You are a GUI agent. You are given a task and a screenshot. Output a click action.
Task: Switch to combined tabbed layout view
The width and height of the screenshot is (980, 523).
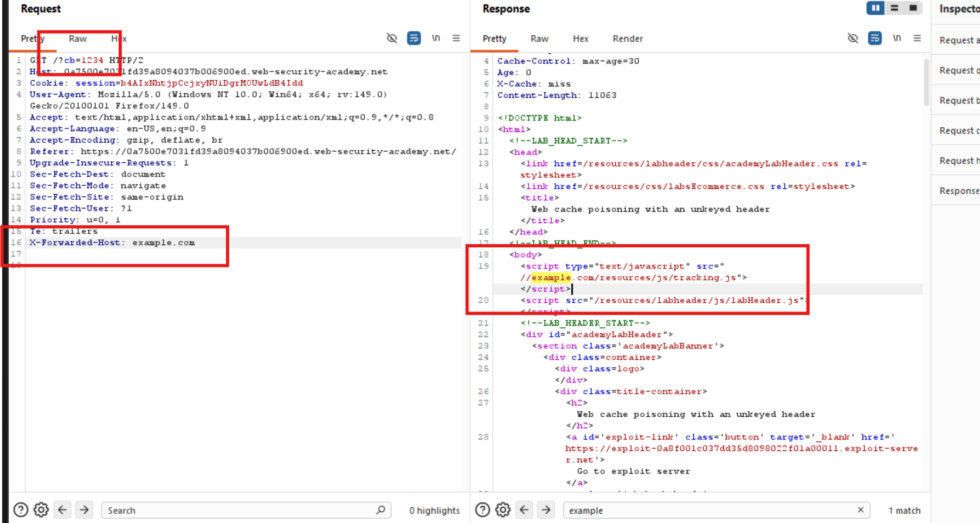coord(913,8)
